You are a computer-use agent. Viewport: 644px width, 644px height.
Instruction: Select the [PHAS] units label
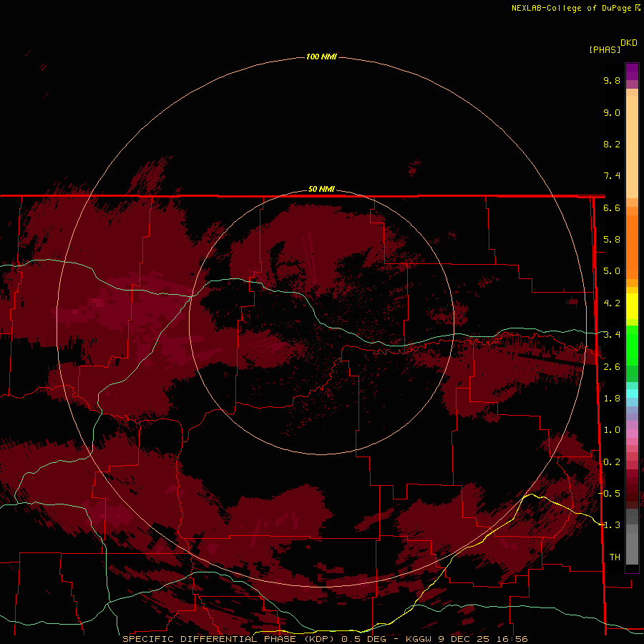click(605, 49)
